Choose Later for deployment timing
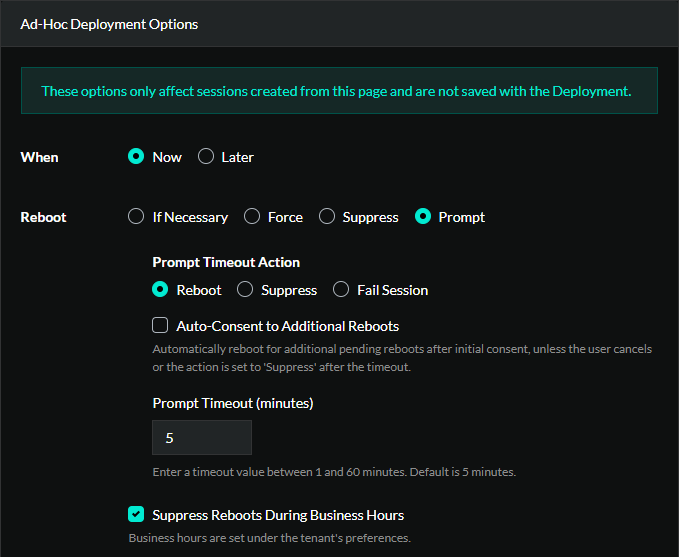679x557 pixels. tap(206, 157)
